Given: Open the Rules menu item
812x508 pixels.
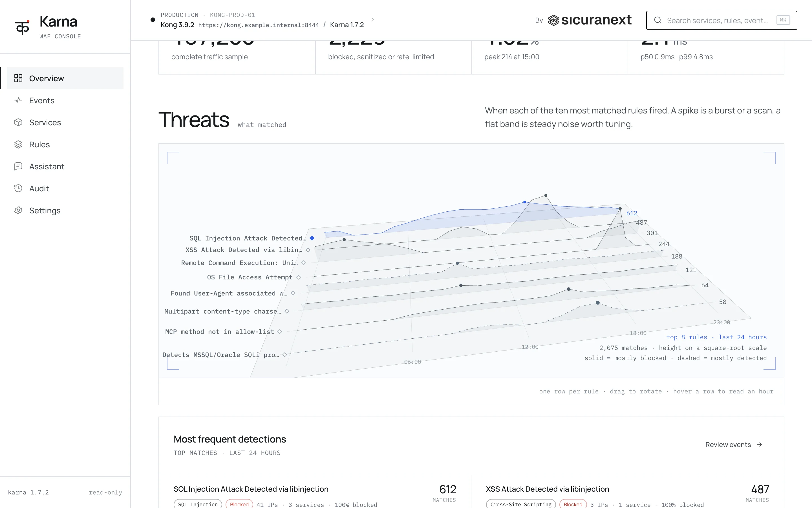Looking at the screenshot, I should coord(65,144).
